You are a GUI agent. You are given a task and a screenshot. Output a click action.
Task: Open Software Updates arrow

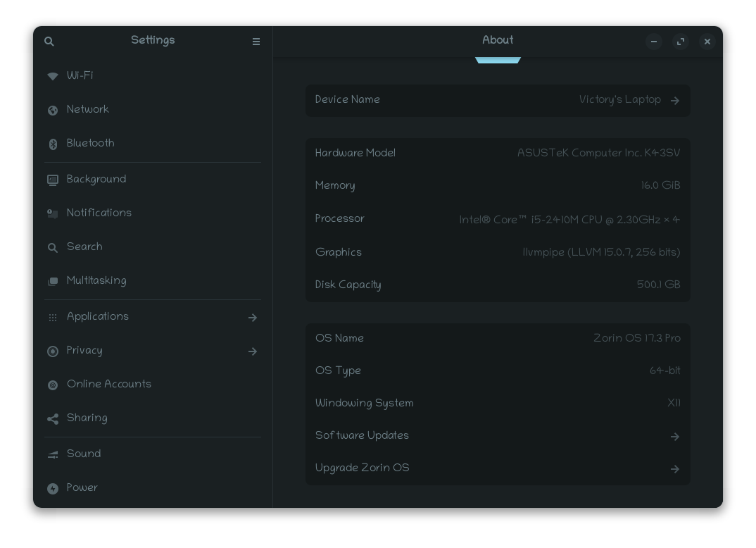click(674, 437)
